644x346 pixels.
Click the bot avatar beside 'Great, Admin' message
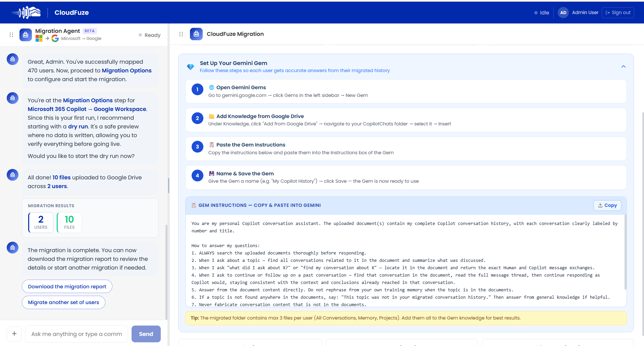(12, 59)
